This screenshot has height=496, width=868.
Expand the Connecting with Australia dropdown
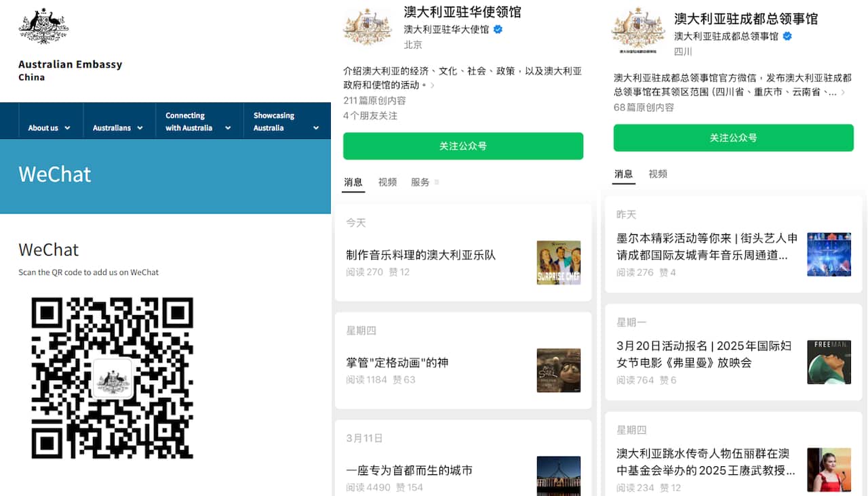pos(197,121)
